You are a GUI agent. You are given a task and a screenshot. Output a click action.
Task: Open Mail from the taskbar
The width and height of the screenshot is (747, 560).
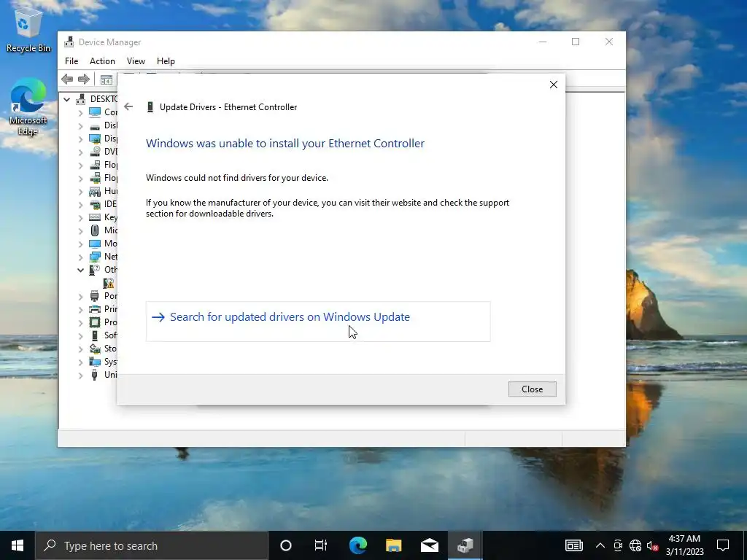pyautogui.click(x=430, y=545)
